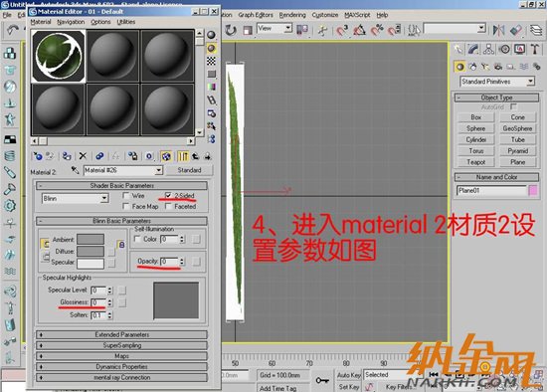The image size is (547, 392).
Task: Click the GeoSphere primitive button
Action: coord(518,128)
